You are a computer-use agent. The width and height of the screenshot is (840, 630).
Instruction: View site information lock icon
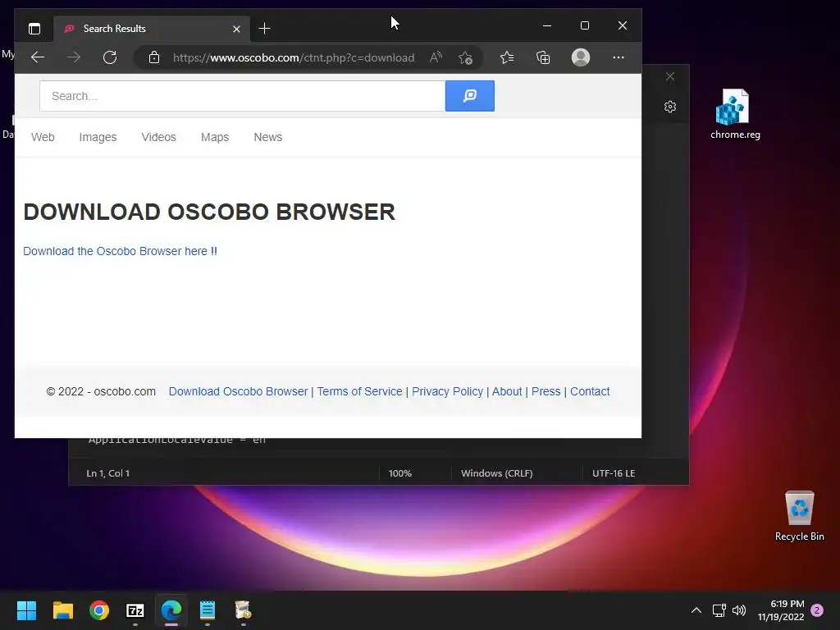click(154, 57)
